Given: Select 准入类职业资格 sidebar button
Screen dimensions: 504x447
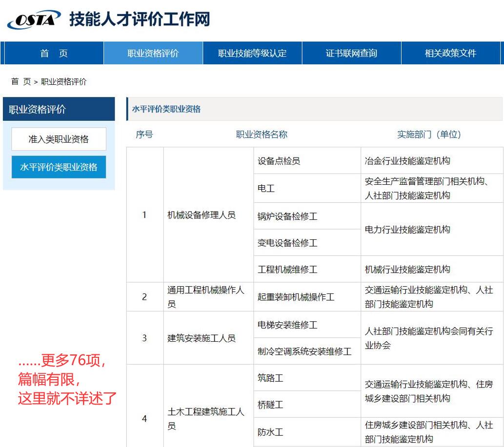Looking at the screenshot, I should point(58,138).
